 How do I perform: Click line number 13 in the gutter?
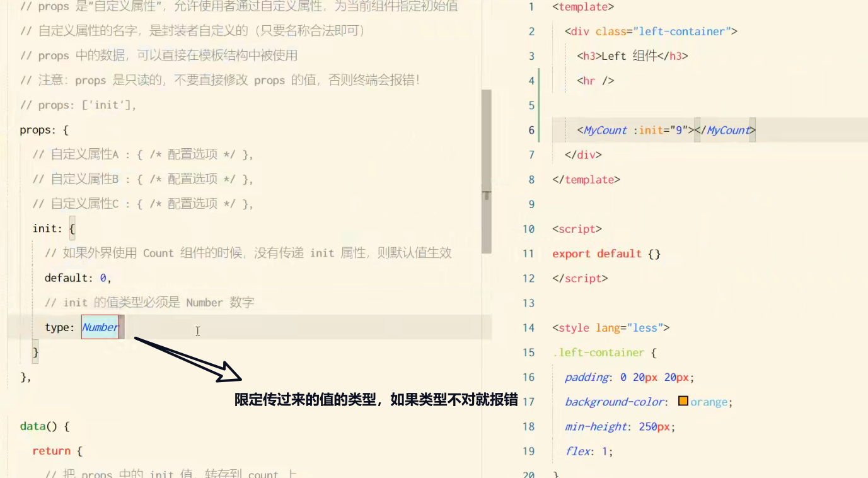click(x=528, y=303)
